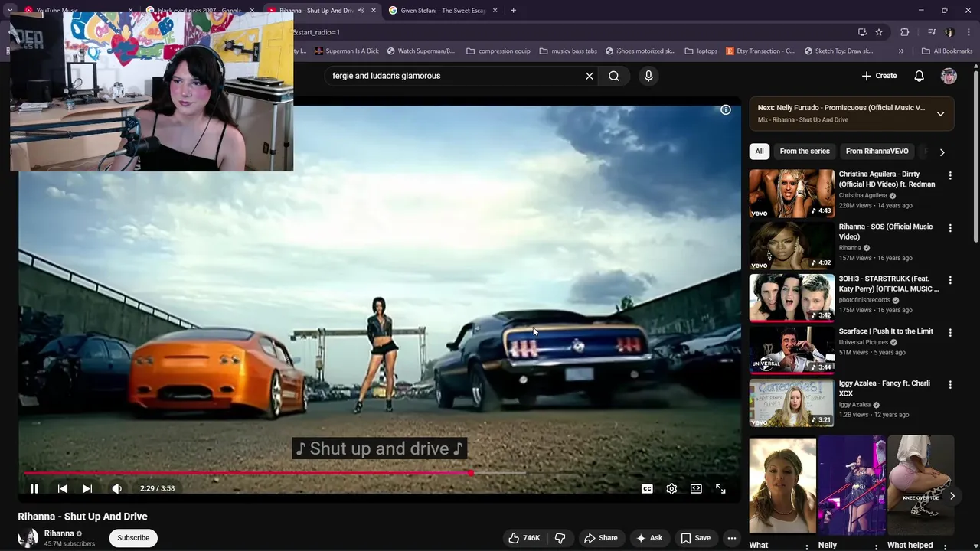Viewport: 980px width, 551px height.
Task: Show video info card icon
Action: (725, 109)
